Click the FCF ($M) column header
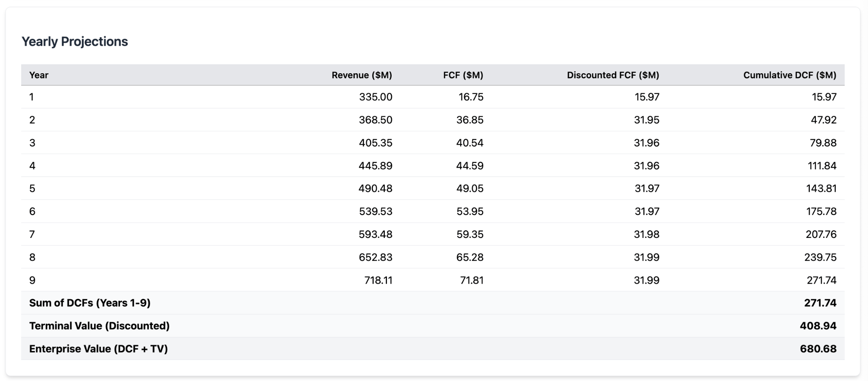 click(x=463, y=75)
